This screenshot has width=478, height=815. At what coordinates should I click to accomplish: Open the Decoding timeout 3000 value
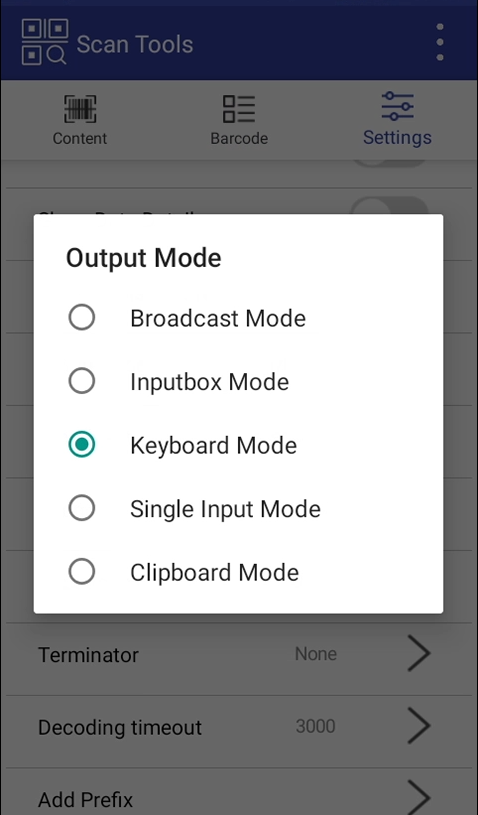[315, 726]
